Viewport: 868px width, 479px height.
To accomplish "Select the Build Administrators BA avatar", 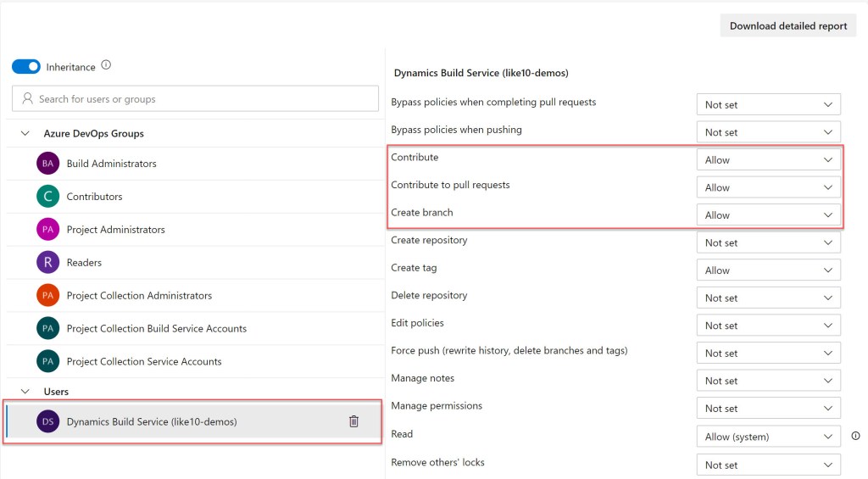I will click(x=48, y=164).
